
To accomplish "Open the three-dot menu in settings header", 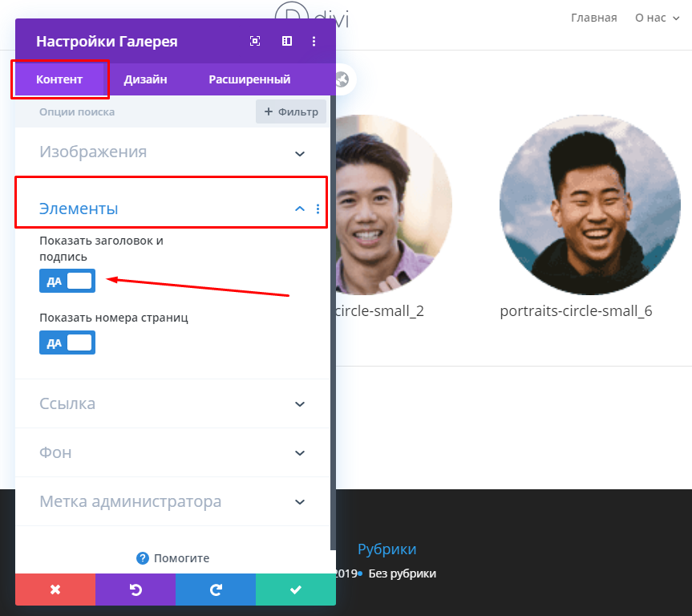I will [314, 42].
